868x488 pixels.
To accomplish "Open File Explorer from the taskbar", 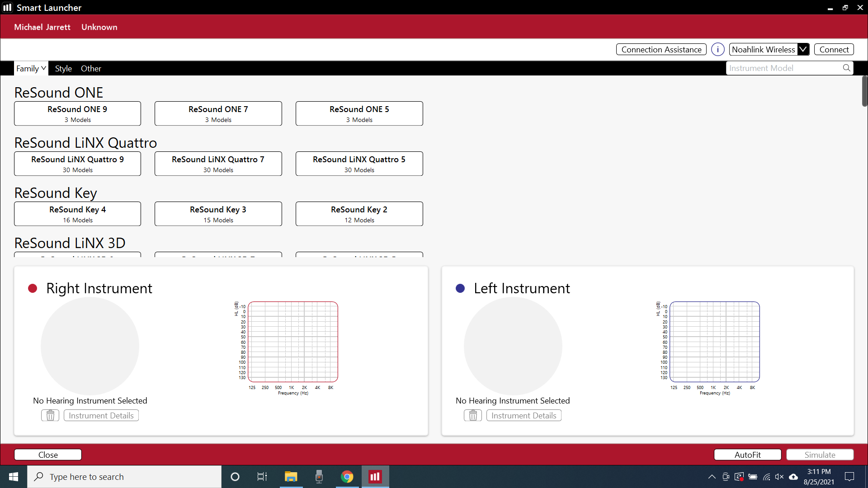I will [291, 477].
